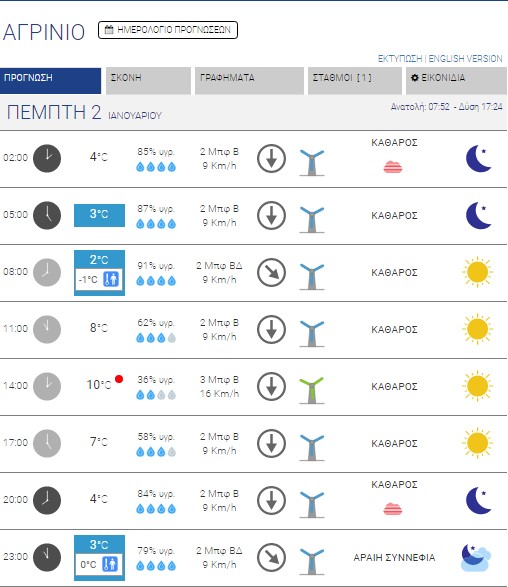The height and width of the screenshot is (587, 508).
Task: Click the north wind arrow at 17:00
Action: tap(271, 444)
